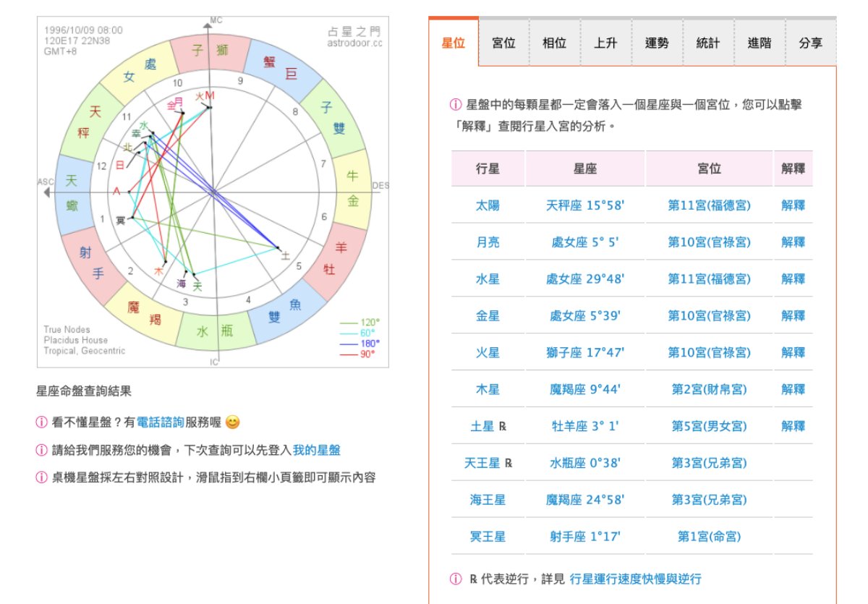
Task: Open the 相位 tab
Action: (x=555, y=43)
